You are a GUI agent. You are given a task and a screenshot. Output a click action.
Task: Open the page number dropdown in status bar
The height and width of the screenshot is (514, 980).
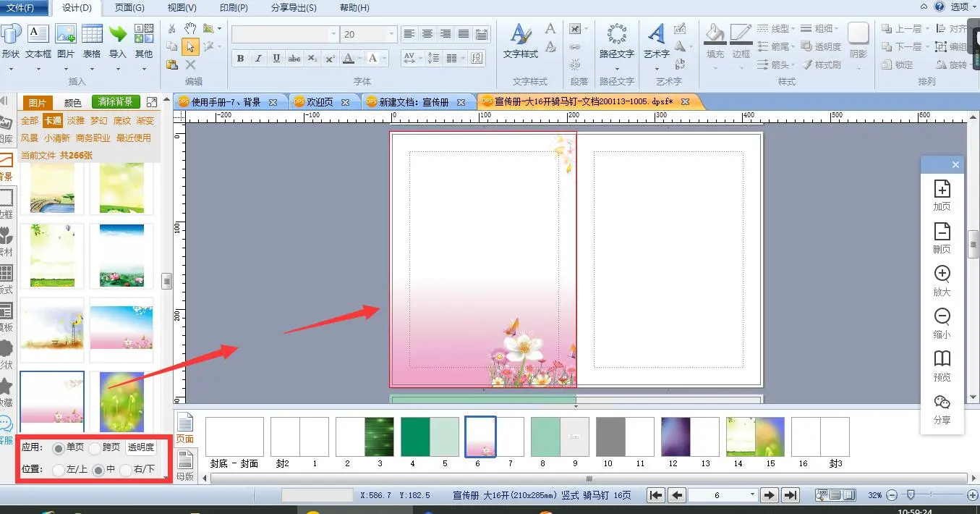pyautogui.click(x=752, y=495)
